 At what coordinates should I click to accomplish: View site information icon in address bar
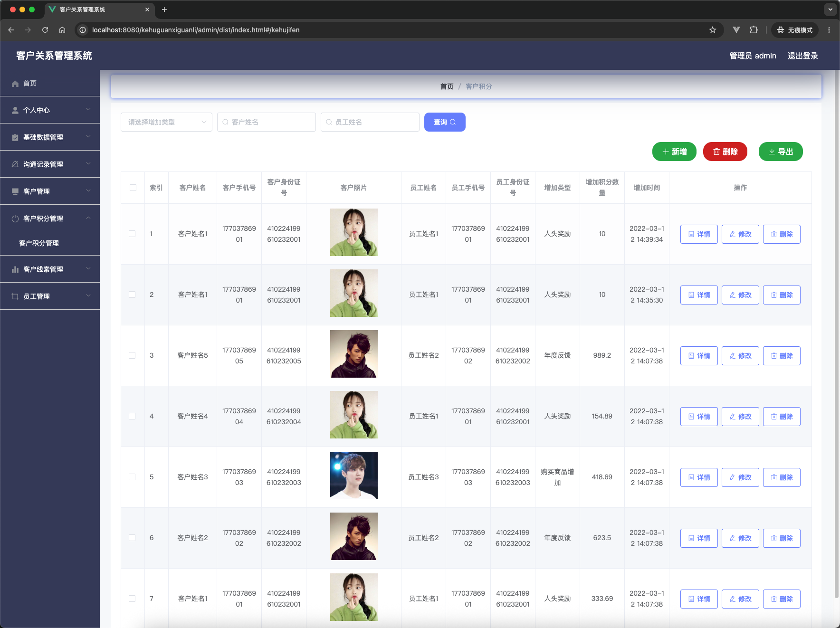click(83, 30)
